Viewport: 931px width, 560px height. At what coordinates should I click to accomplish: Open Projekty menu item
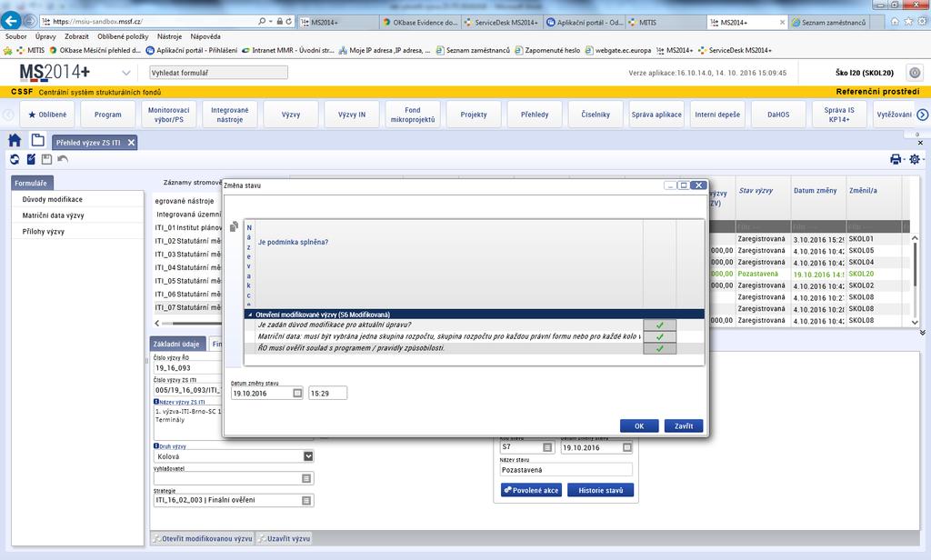coord(474,115)
